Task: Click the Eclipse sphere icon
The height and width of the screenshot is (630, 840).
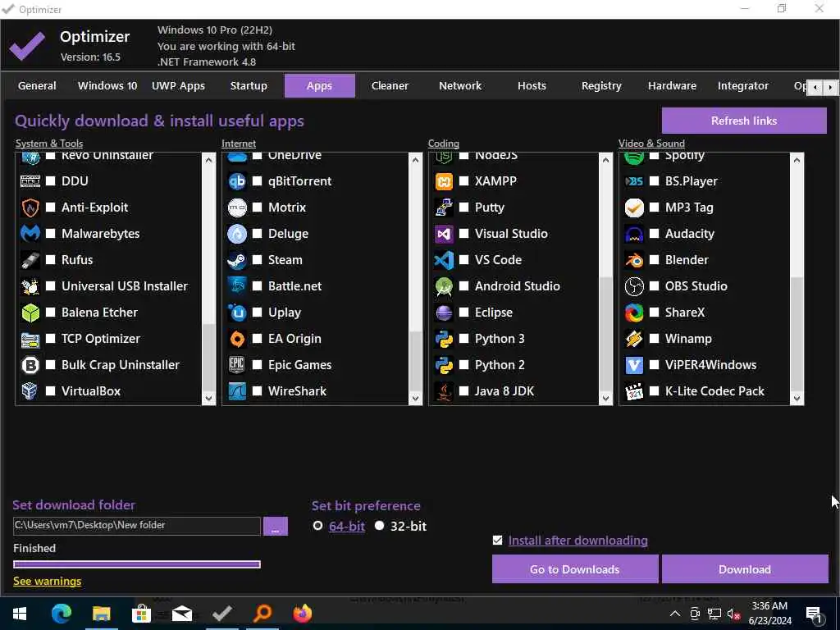Action: pyautogui.click(x=444, y=313)
